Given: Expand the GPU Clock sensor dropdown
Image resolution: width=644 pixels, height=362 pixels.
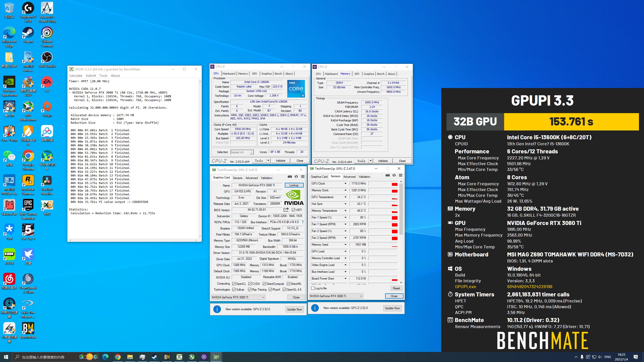Looking at the screenshot, I should [345, 184].
